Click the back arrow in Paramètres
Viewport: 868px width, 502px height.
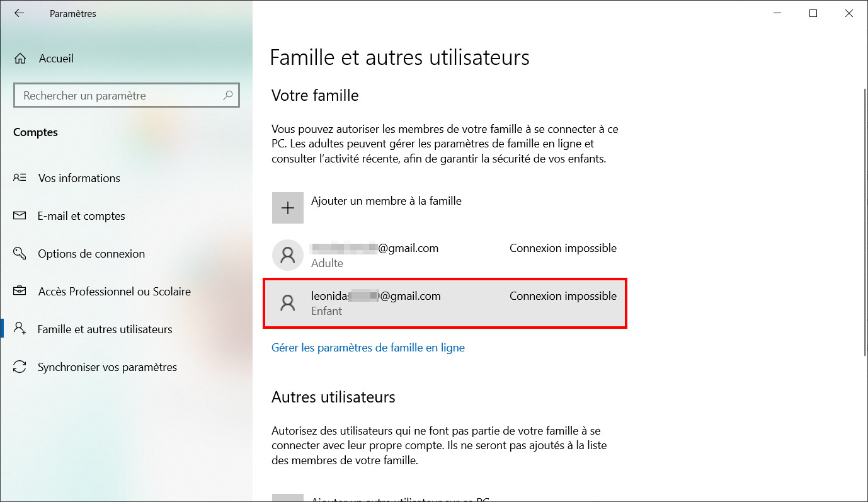tap(19, 13)
